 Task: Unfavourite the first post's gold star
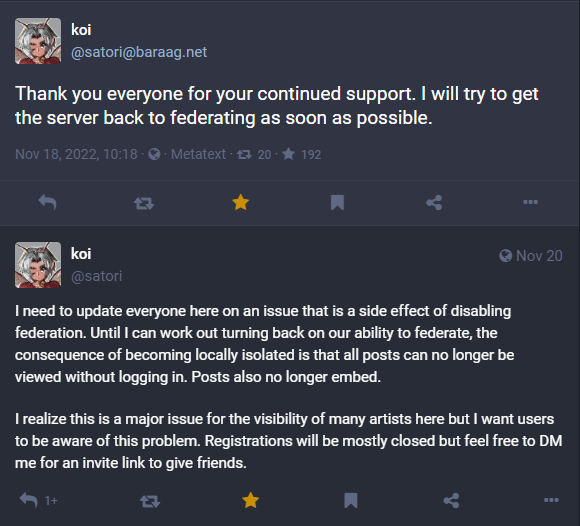[240, 202]
